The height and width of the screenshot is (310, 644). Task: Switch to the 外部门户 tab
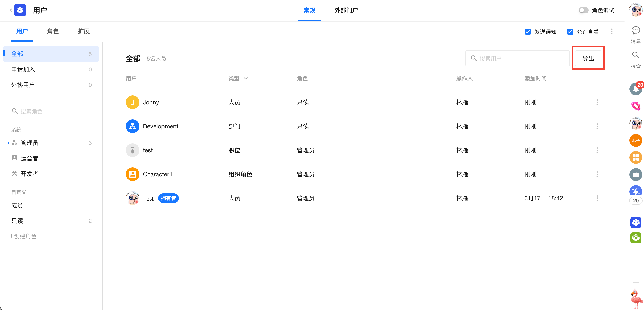point(346,10)
